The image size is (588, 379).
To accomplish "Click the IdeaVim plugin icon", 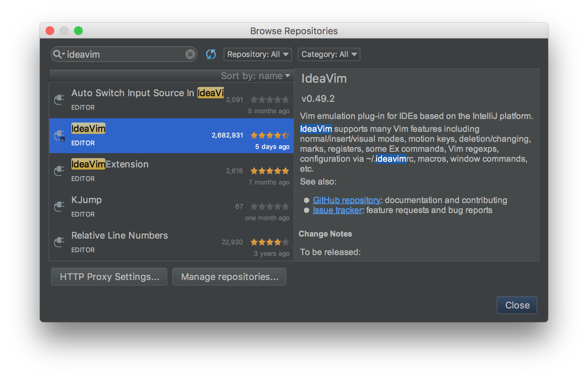I will click(60, 135).
